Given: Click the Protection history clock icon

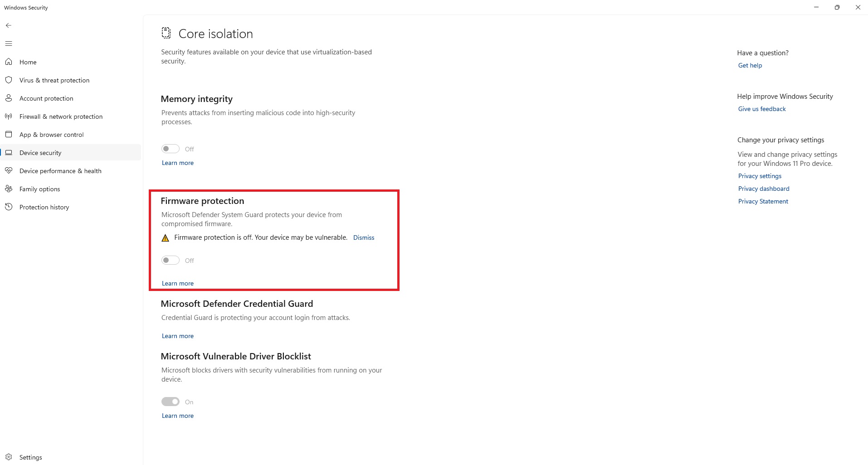Looking at the screenshot, I should click(x=9, y=207).
